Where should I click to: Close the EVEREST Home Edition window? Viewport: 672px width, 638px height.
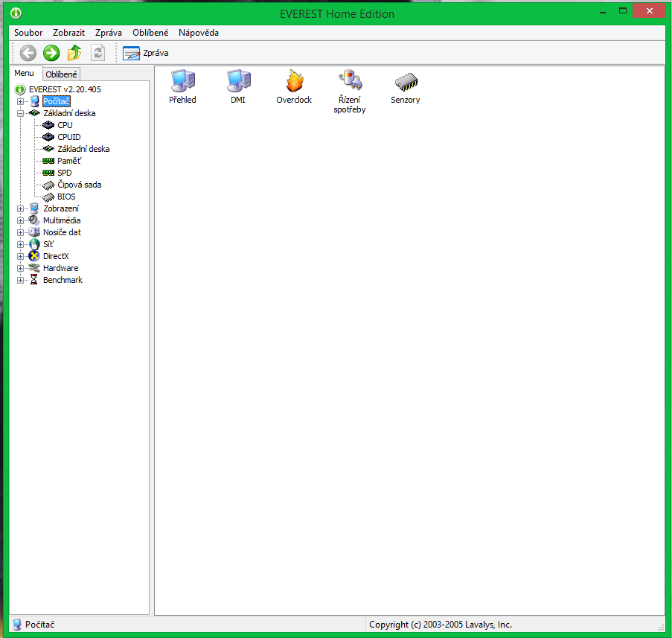[649, 11]
